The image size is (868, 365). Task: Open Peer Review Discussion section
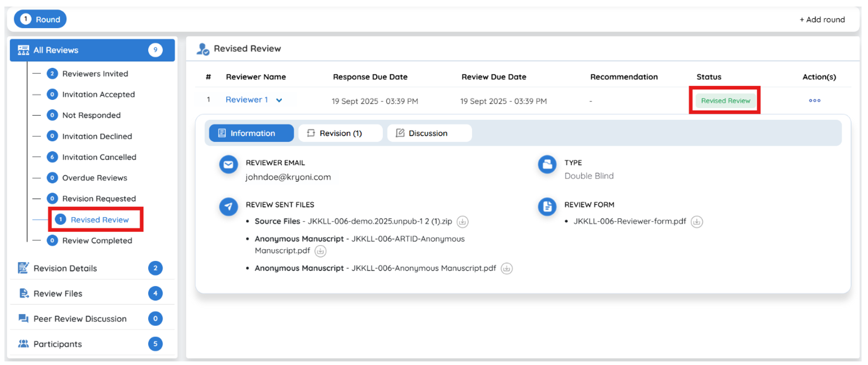(x=92, y=319)
